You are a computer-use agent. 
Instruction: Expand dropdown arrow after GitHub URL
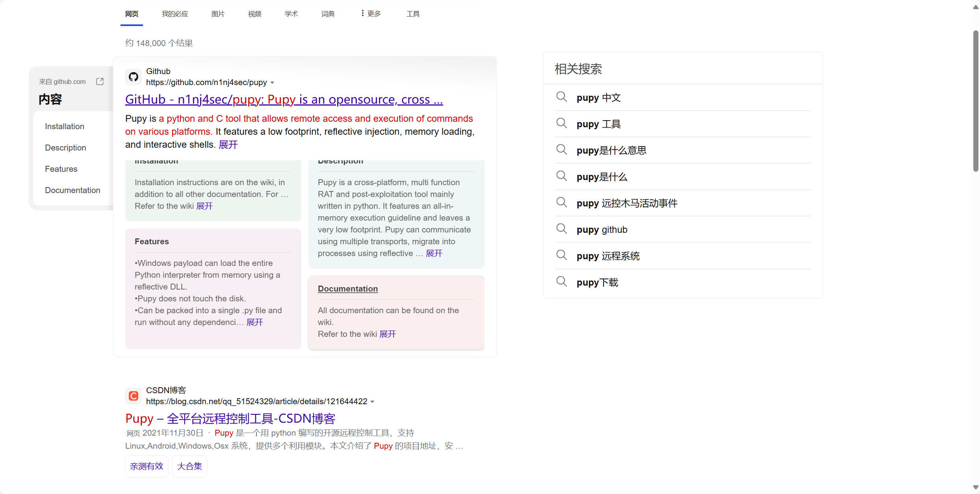coord(272,83)
